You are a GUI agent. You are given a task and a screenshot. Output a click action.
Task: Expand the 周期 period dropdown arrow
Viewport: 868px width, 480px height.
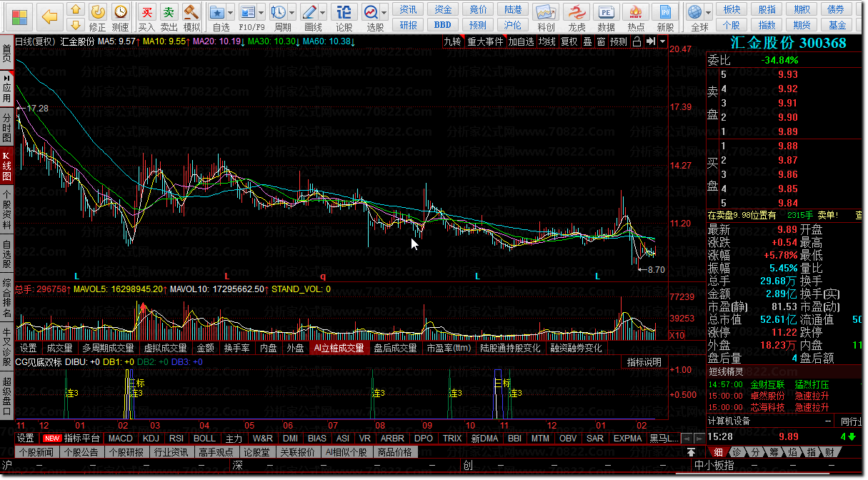tap(292, 12)
